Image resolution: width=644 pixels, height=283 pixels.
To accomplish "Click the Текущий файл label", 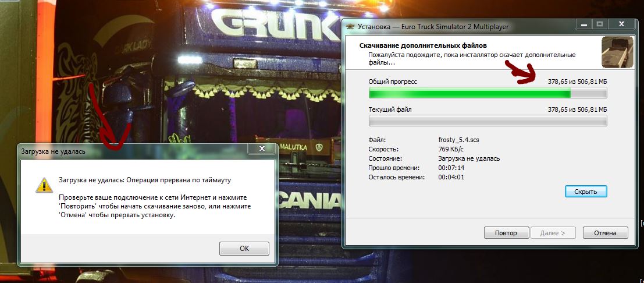I will pyautogui.click(x=390, y=109).
